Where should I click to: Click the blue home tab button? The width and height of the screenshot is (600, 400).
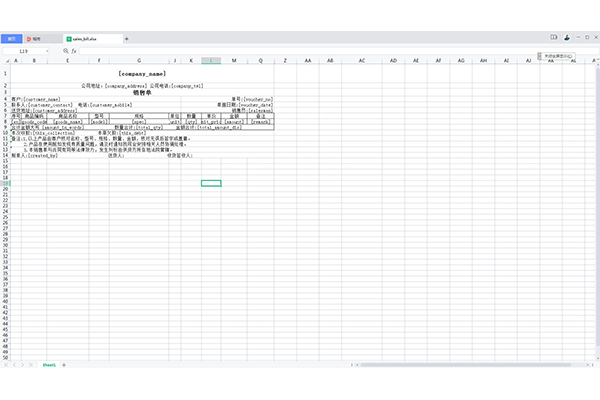pos(11,39)
